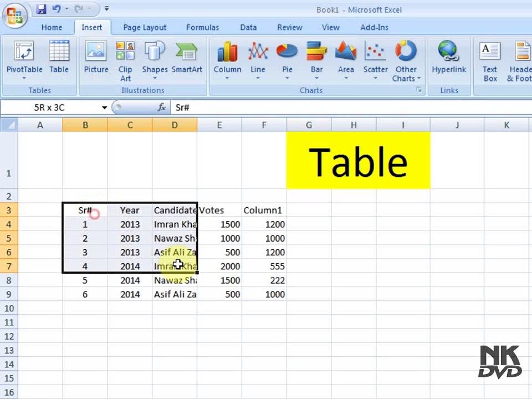Open the View tab
Image resolution: width=532 pixels, height=399 pixels.
click(330, 28)
